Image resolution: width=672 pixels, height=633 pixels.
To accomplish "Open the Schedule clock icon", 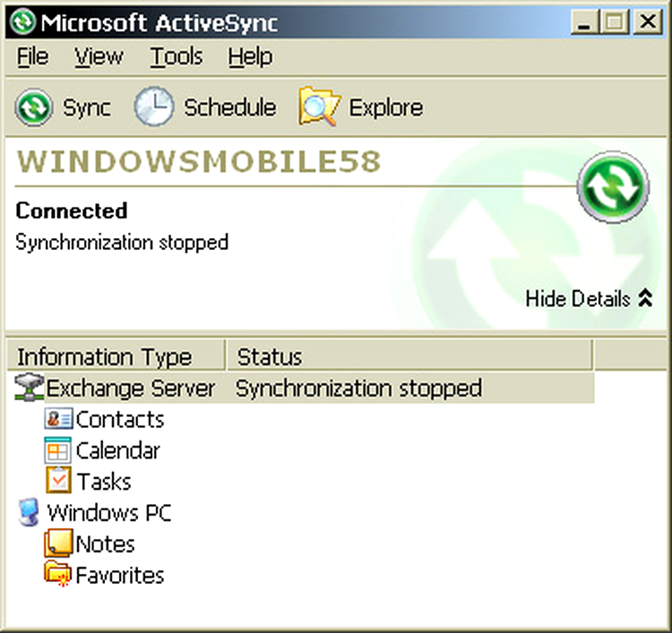I will point(154,107).
